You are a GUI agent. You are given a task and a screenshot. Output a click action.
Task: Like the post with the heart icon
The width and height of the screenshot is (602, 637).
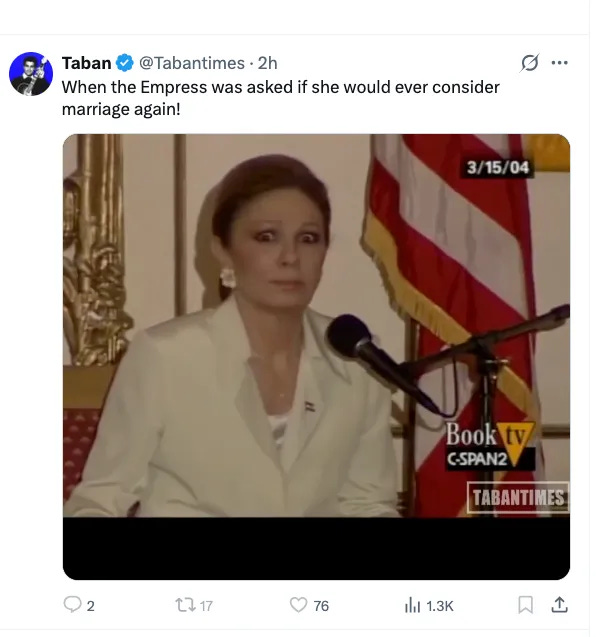298,604
